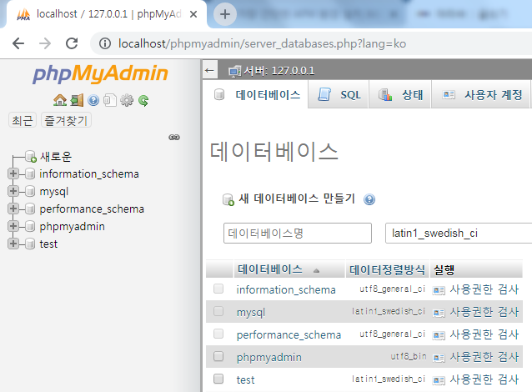Screen dimensions: 532x392
Task: Click the browser address bar URL
Action: point(262,43)
